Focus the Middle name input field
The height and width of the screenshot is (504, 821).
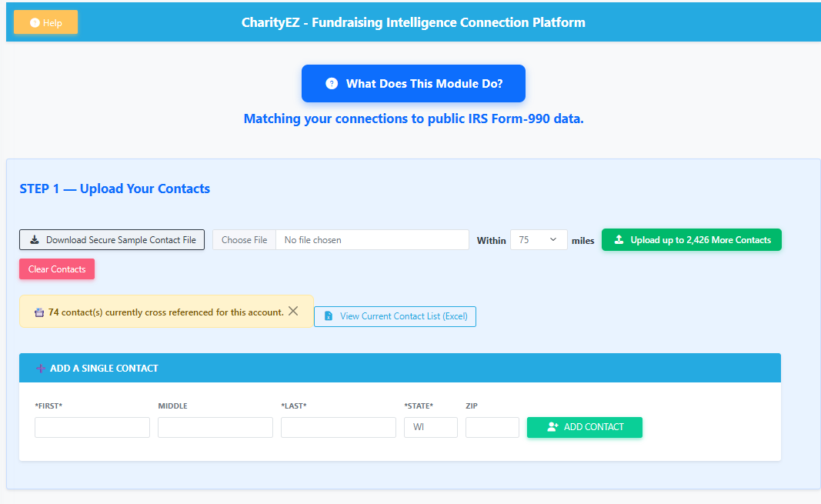pyautogui.click(x=215, y=427)
